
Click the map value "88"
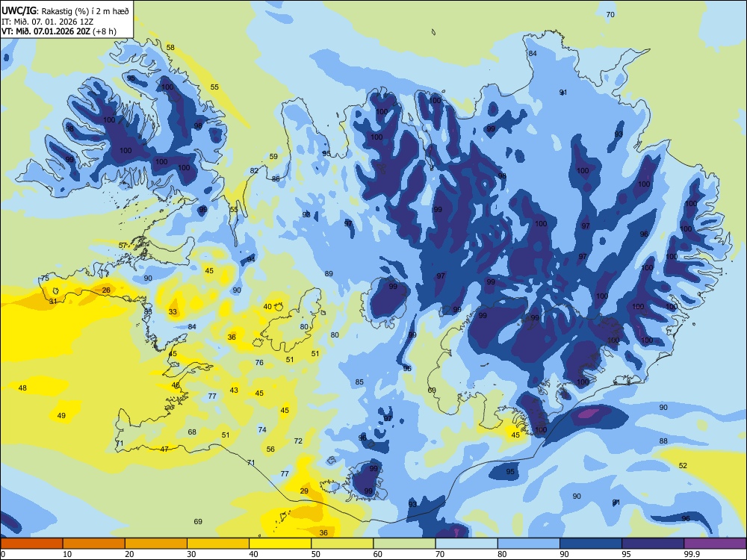[663, 441]
